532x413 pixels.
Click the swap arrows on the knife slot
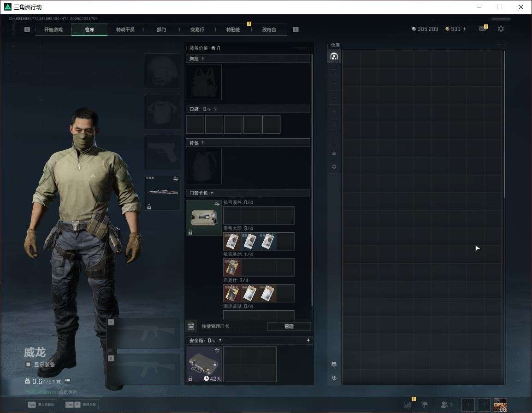pyautogui.click(x=176, y=179)
